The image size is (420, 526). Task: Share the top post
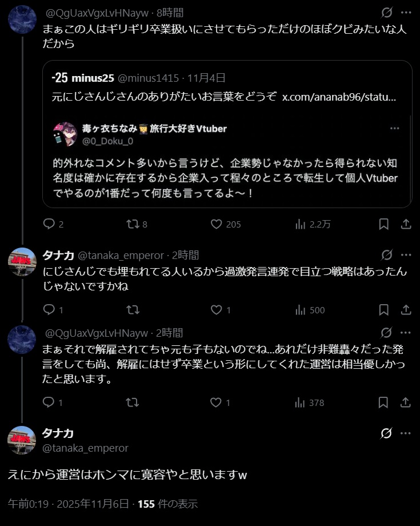[406, 224]
